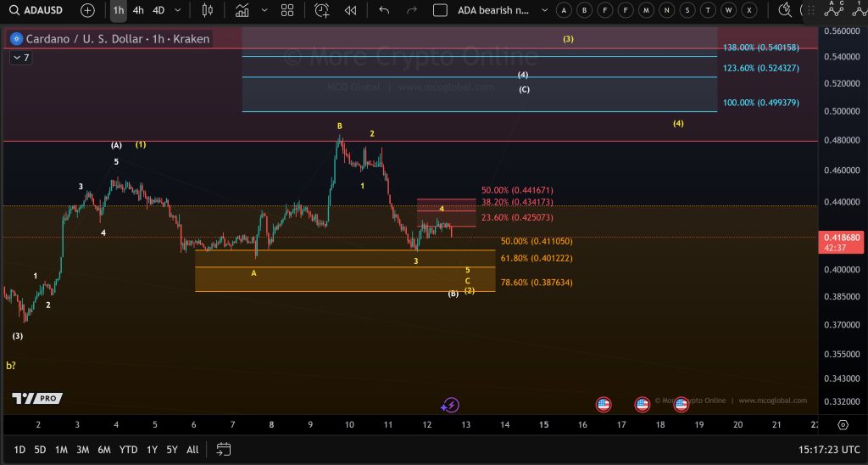Collapse the indicator legend showing 7

click(x=20, y=58)
